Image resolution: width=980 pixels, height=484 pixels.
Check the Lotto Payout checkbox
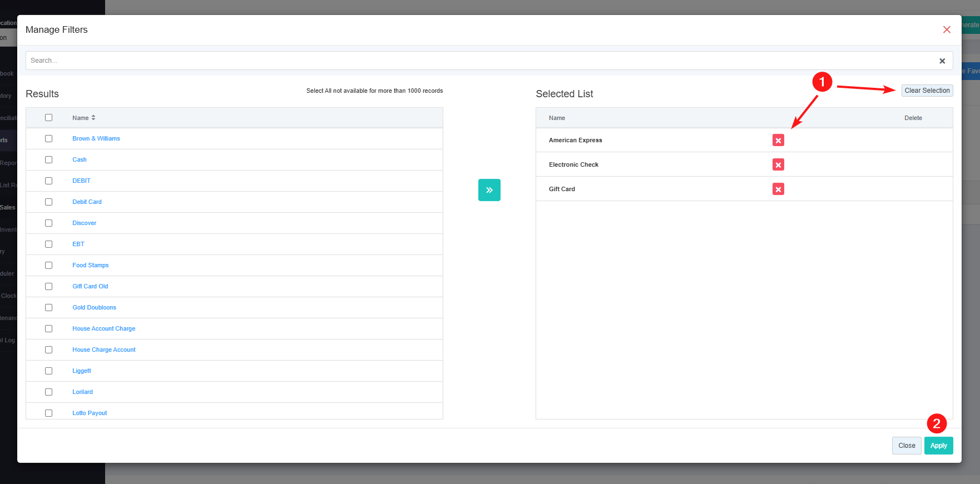(49, 413)
